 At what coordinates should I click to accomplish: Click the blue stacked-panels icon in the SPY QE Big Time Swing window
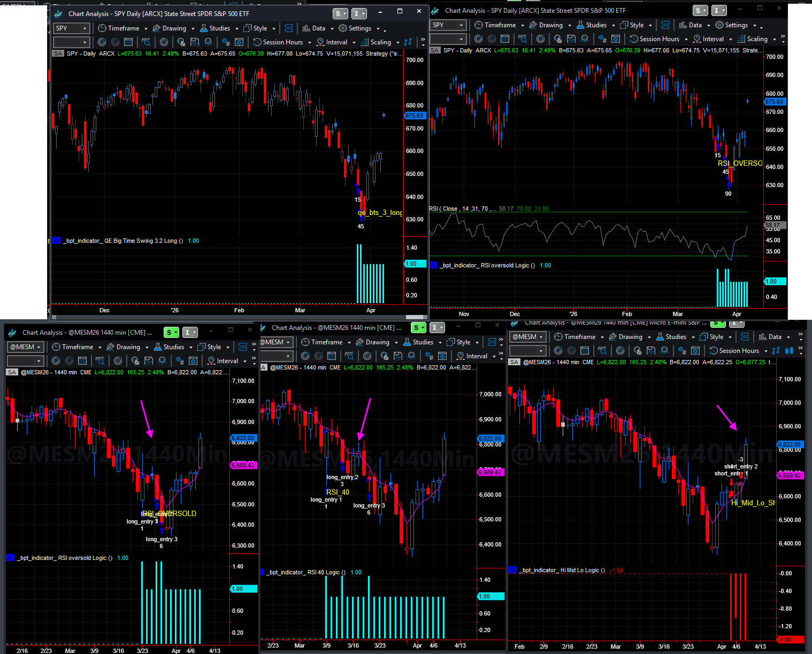click(x=289, y=28)
